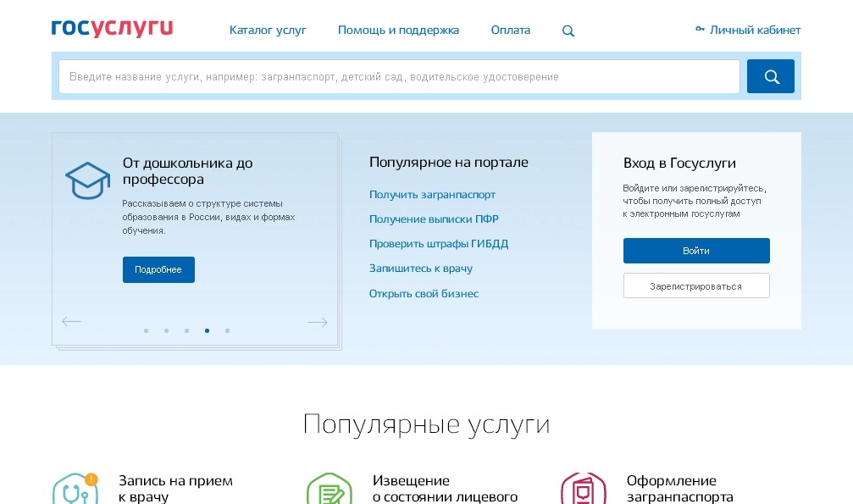
Task: Focus the service name search field
Action: tap(399, 76)
